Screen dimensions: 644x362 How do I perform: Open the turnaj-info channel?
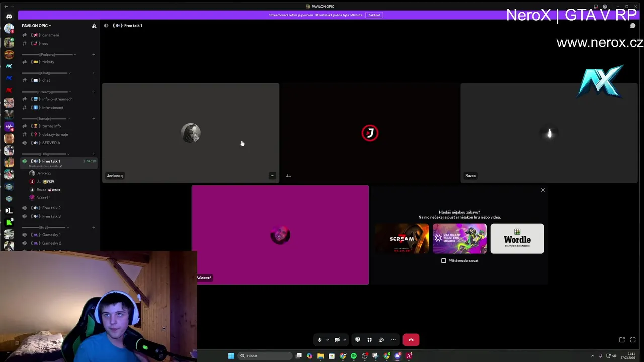(59, 126)
